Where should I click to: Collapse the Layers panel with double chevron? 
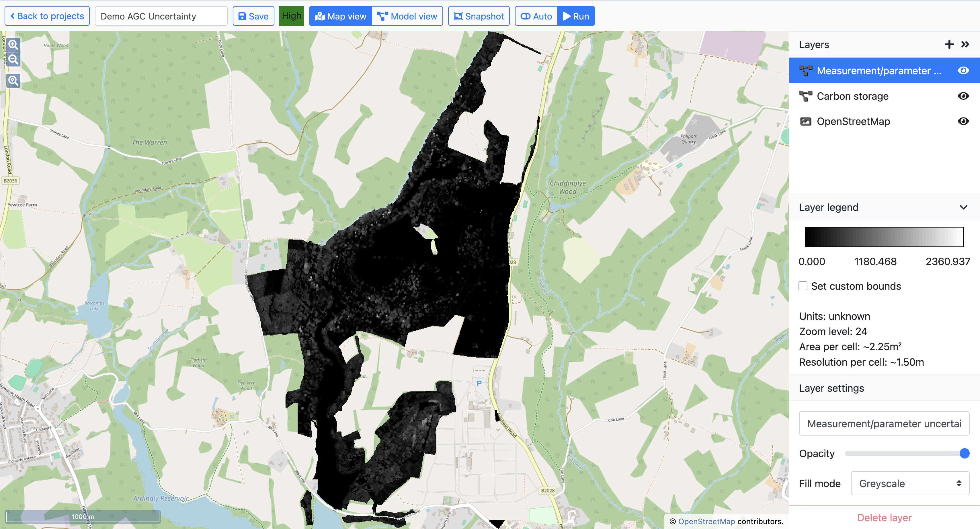965,44
